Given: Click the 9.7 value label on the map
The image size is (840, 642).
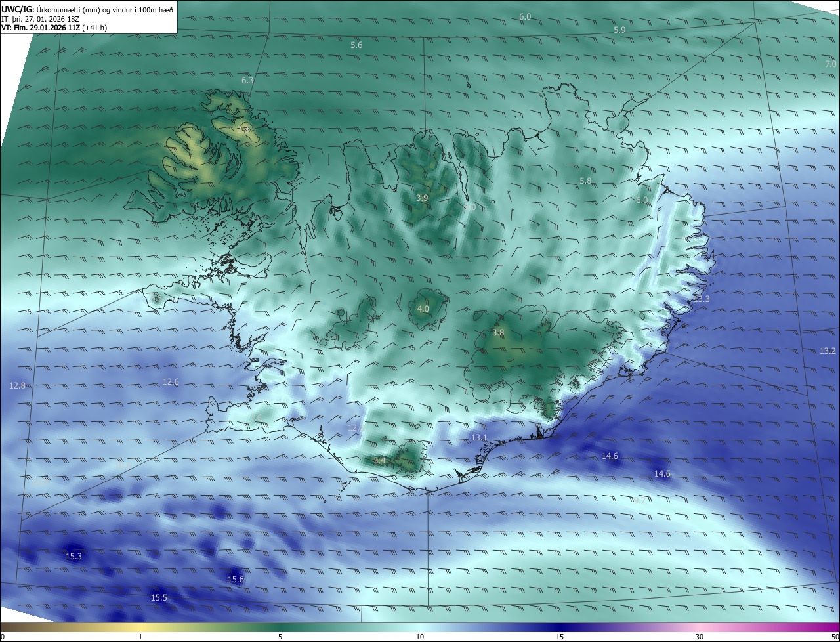Looking at the screenshot, I should click(x=639, y=500).
